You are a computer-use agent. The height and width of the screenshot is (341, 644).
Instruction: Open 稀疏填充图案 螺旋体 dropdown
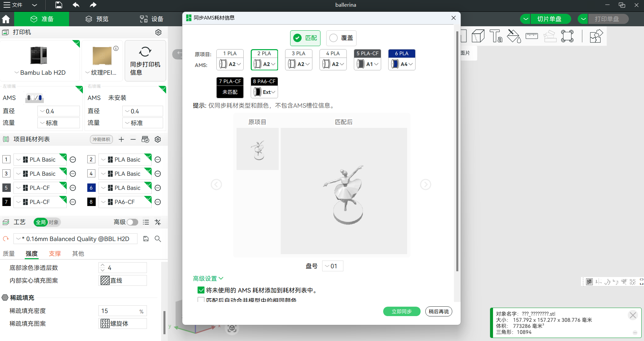click(x=123, y=323)
